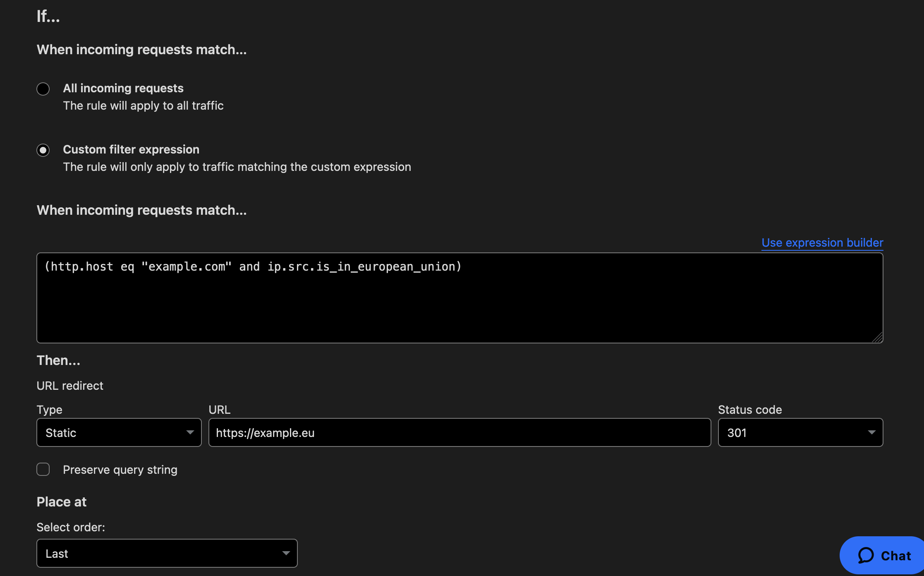Open the Select order dropdown showing Last
The height and width of the screenshot is (576, 924).
(x=167, y=553)
